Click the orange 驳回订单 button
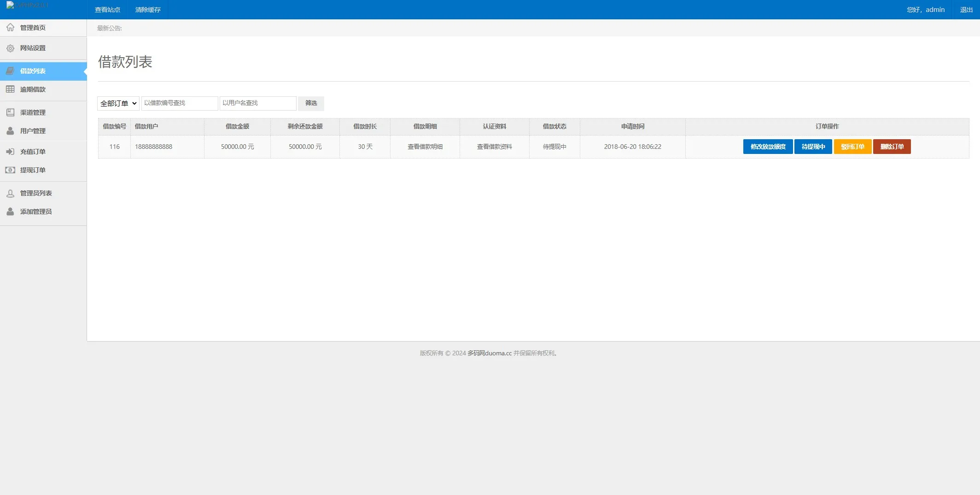 pos(852,147)
